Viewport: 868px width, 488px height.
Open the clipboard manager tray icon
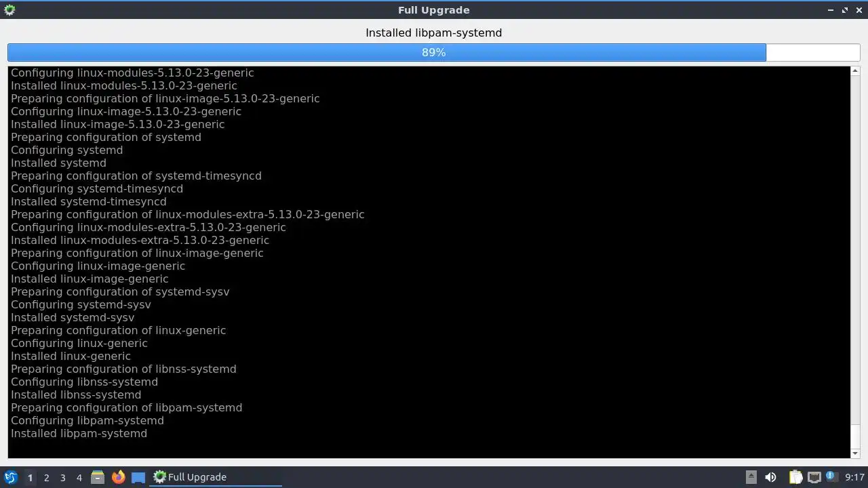click(795, 477)
